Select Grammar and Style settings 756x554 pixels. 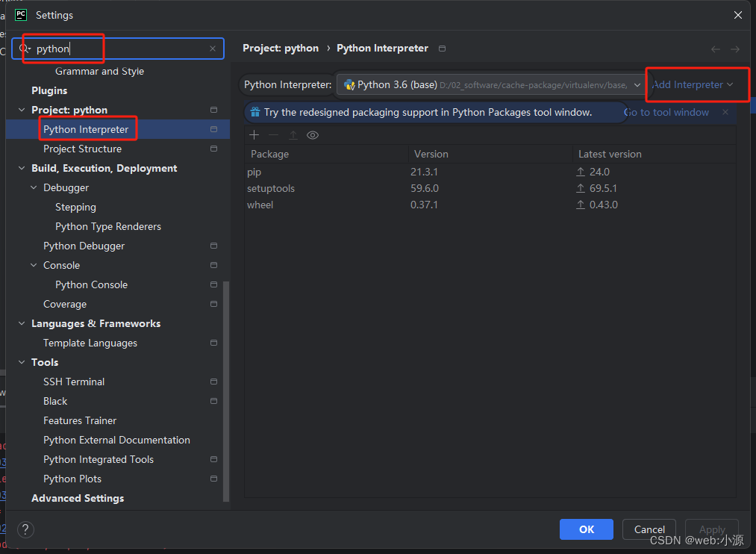click(99, 72)
